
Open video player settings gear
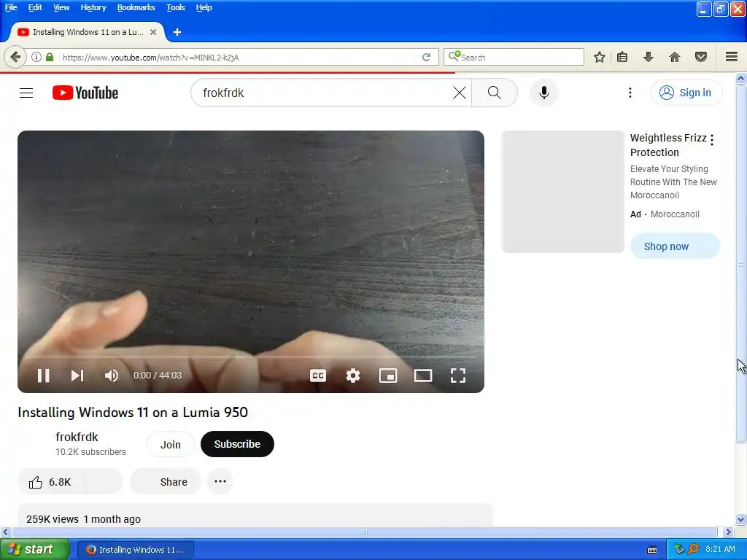click(x=353, y=376)
